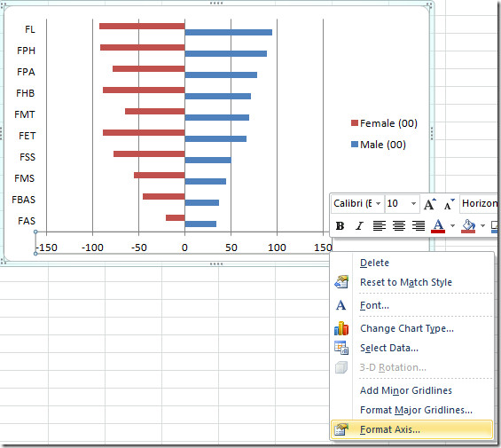Click the -100 axis value
The image size is (501, 448).
click(x=92, y=248)
